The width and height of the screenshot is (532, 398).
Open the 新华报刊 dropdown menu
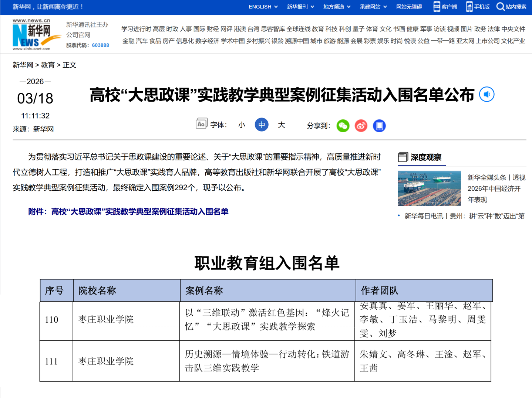click(300, 7)
